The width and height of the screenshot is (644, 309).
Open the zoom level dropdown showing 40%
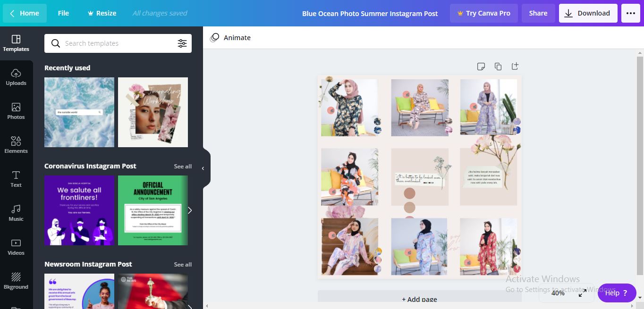click(x=558, y=293)
